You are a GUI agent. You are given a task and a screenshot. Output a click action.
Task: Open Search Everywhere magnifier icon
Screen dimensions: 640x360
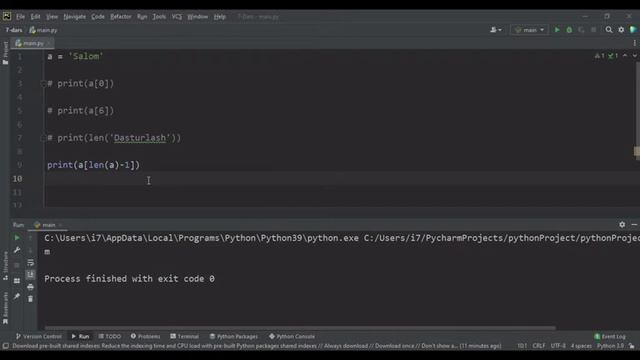click(x=609, y=30)
